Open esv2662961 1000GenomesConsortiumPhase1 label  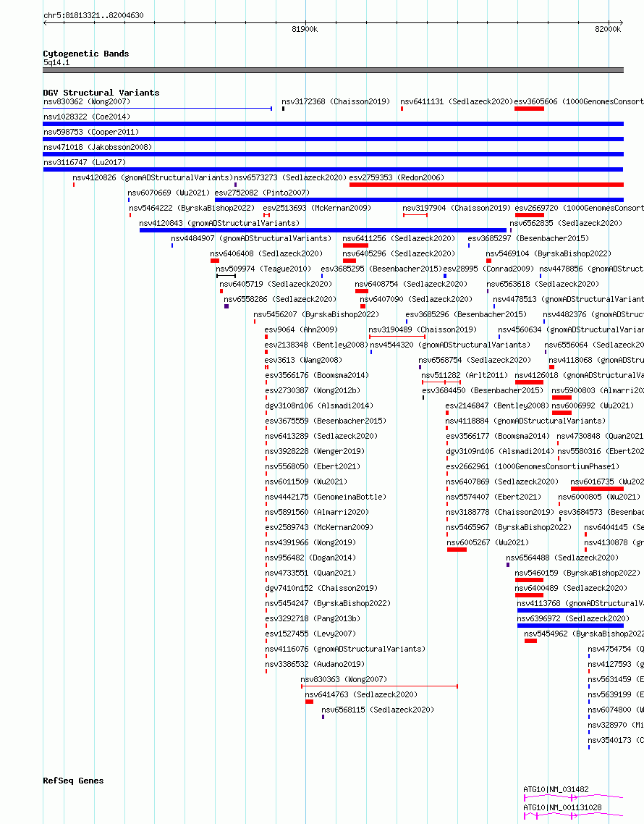(x=533, y=467)
